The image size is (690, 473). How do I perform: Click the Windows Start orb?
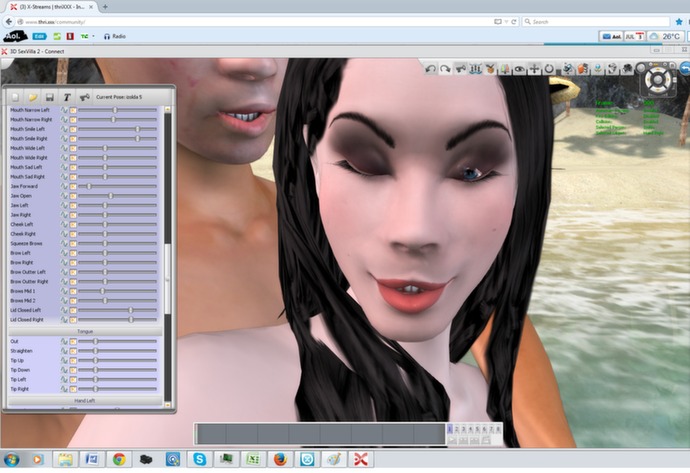(12, 460)
